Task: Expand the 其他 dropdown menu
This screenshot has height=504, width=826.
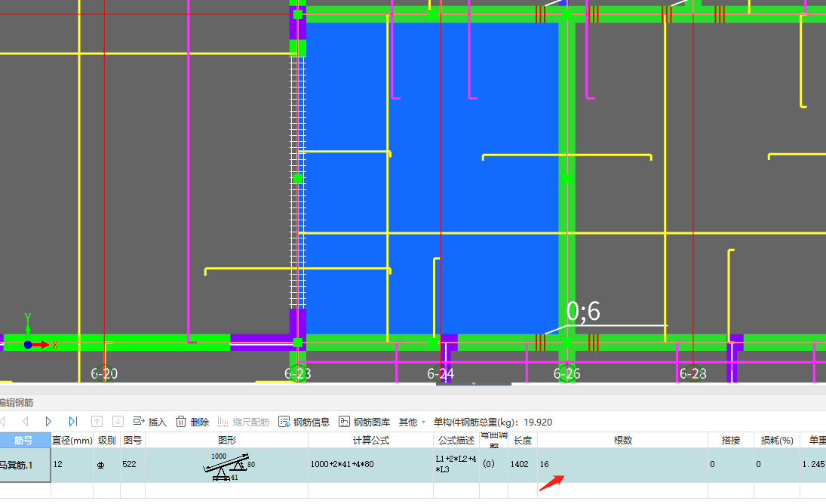Action: pyautogui.click(x=412, y=422)
